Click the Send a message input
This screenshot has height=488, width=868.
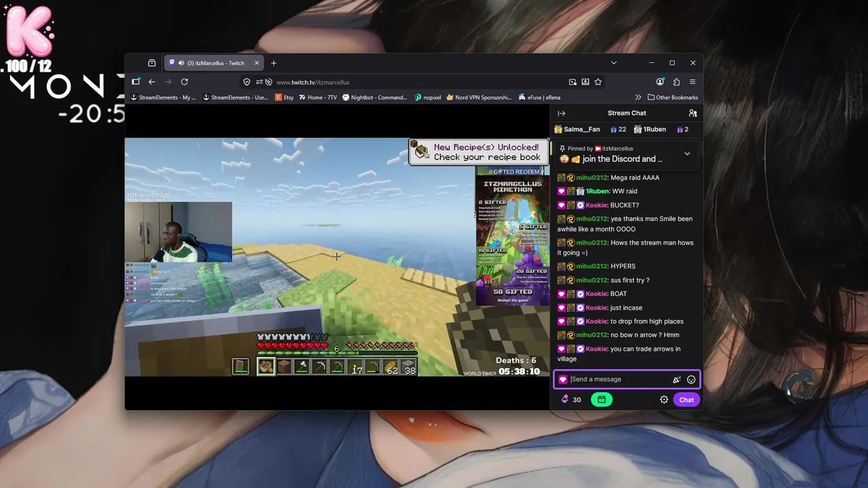pyautogui.click(x=618, y=380)
